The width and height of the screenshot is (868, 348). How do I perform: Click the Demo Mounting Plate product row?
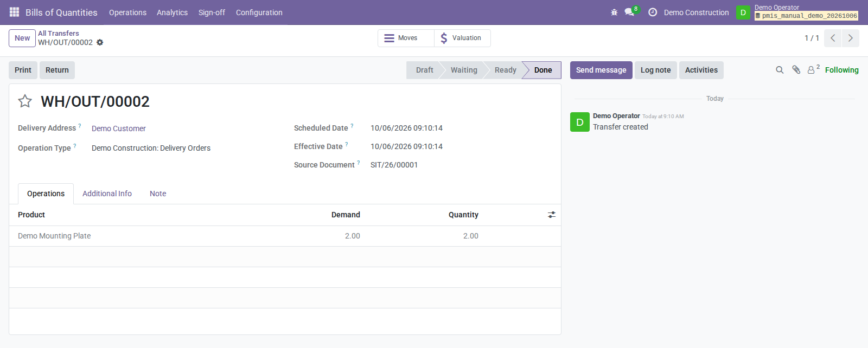[285, 236]
